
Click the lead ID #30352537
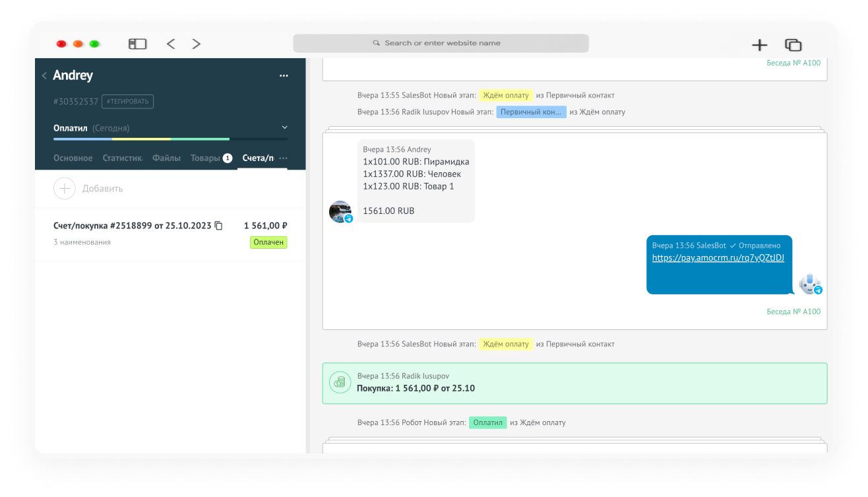click(x=76, y=102)
